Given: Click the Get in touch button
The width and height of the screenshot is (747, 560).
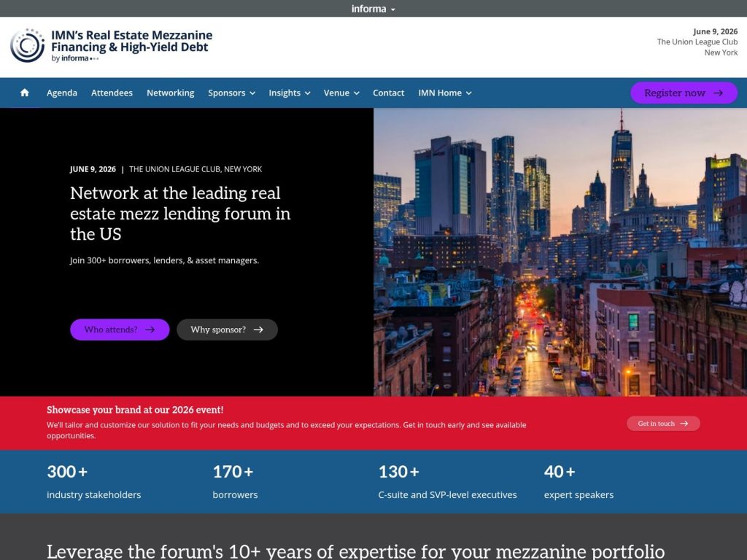Looking at the screenshot, I should click(x=663, y=423).
